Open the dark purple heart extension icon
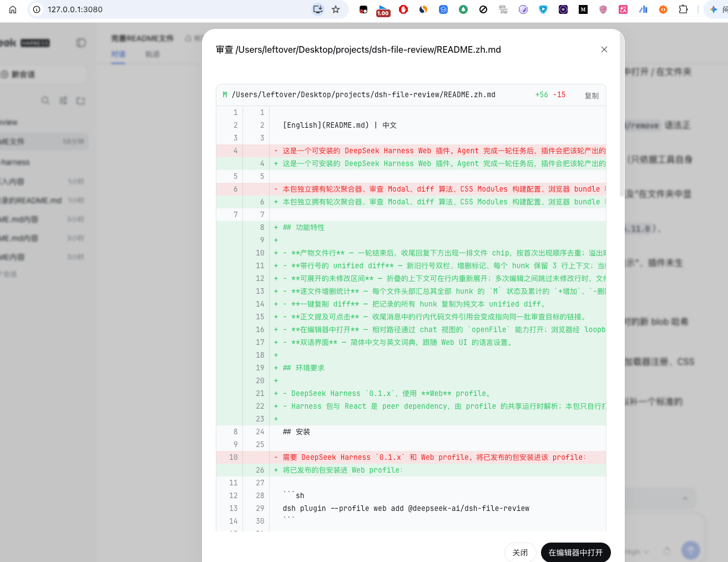Viewport: 728px width, 562px height. point(563,9)
